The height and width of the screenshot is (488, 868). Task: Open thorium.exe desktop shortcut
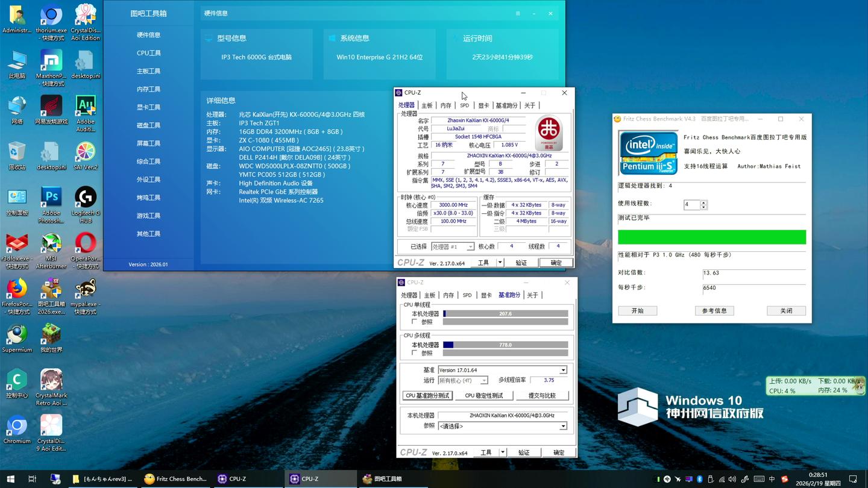(x=51, y=22)
